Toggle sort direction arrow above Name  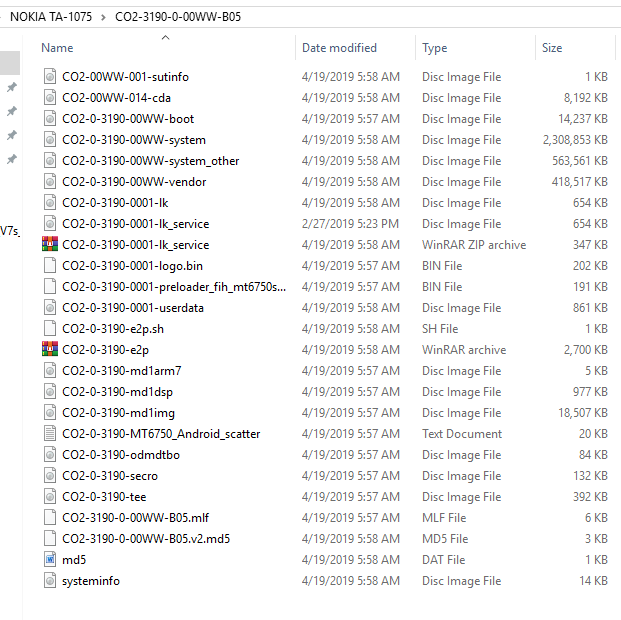pyautogui.click(x=166, y=38)
